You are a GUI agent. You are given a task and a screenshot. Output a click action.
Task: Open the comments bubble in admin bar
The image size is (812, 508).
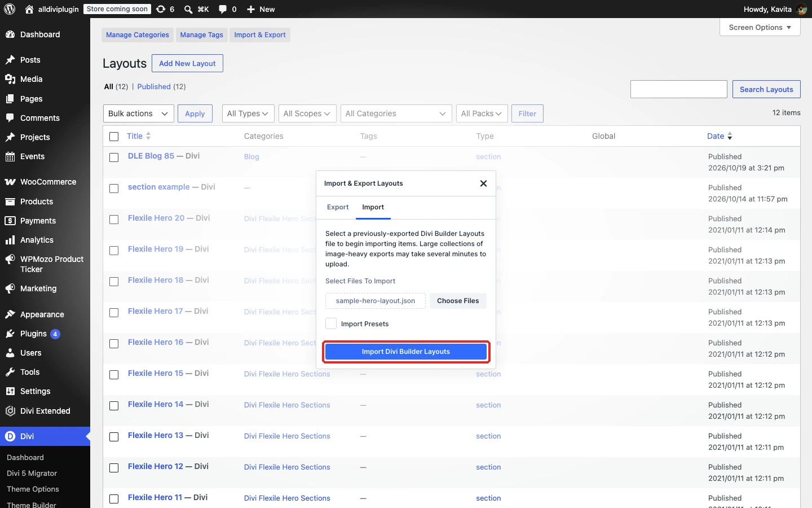pos(227,9)
